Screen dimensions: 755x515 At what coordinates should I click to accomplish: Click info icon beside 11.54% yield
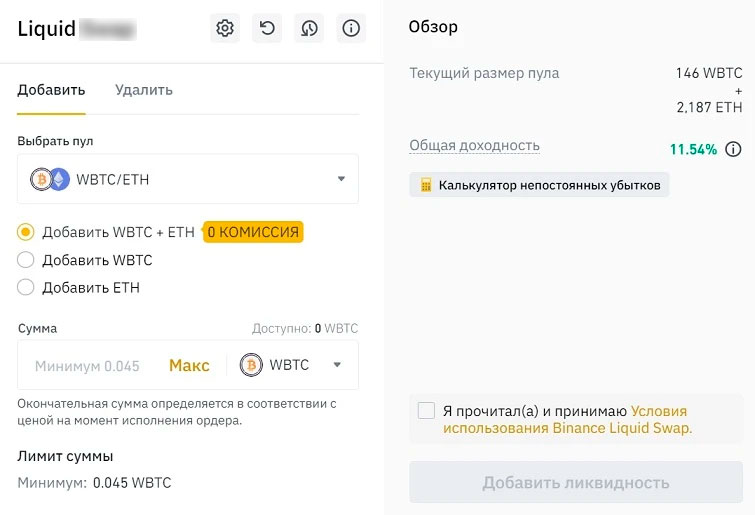[x=733, y=150]
